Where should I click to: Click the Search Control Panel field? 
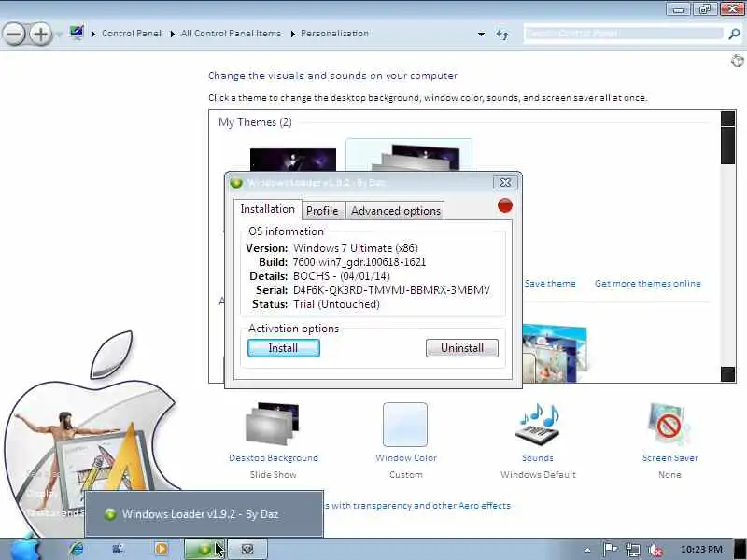pos(624,34)
